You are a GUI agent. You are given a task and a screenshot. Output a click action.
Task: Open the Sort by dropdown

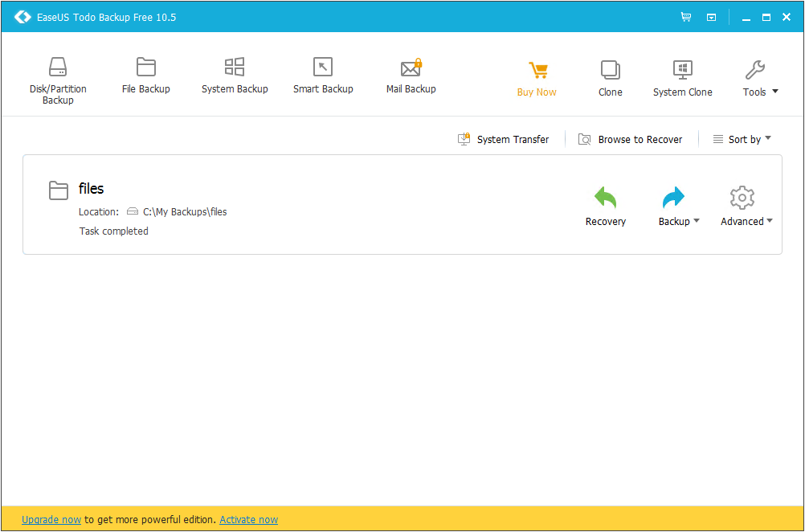click(x=742, y=139)
